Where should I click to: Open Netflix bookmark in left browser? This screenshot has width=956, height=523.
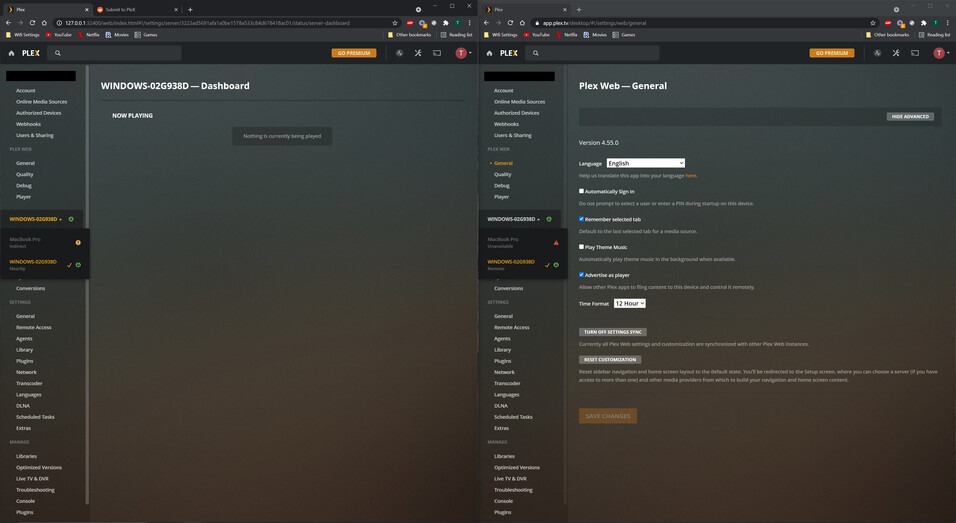click(x=88, y=35)
